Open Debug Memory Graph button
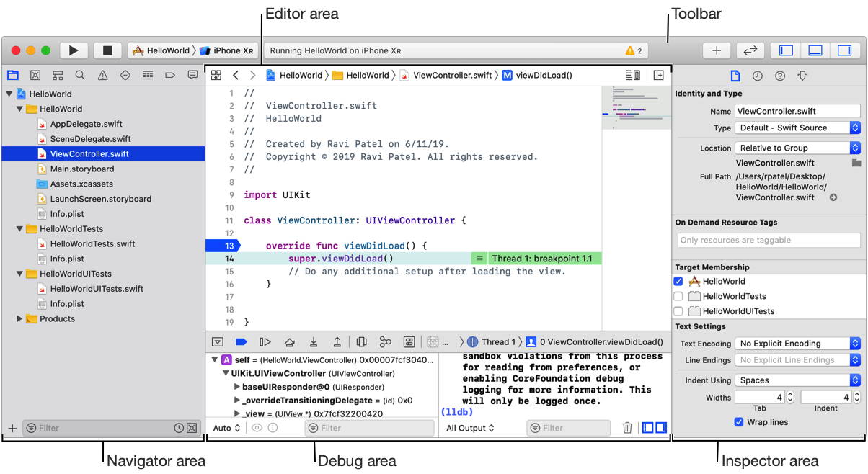Image resolution: width=868 pixels, height=474 pixels. [386, 342]
